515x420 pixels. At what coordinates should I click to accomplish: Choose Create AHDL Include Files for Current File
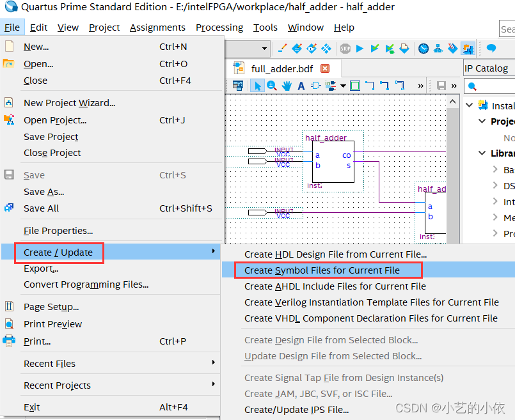[368, 286]
